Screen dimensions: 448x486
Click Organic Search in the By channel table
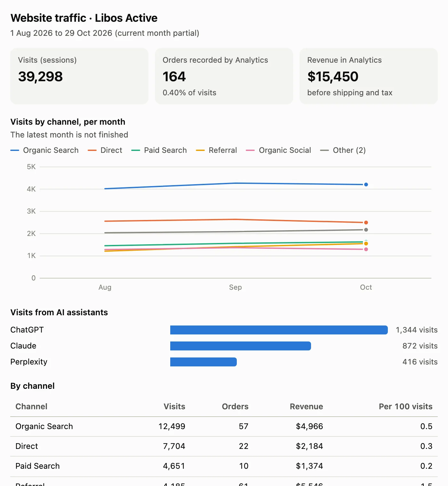[44, 426]
